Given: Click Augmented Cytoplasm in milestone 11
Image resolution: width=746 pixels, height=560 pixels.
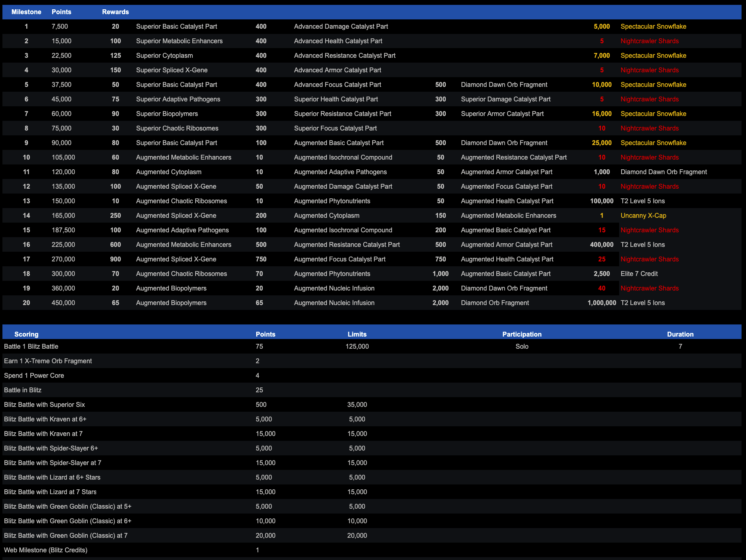Looking at the screenshot, I should [x=169, y=172].
